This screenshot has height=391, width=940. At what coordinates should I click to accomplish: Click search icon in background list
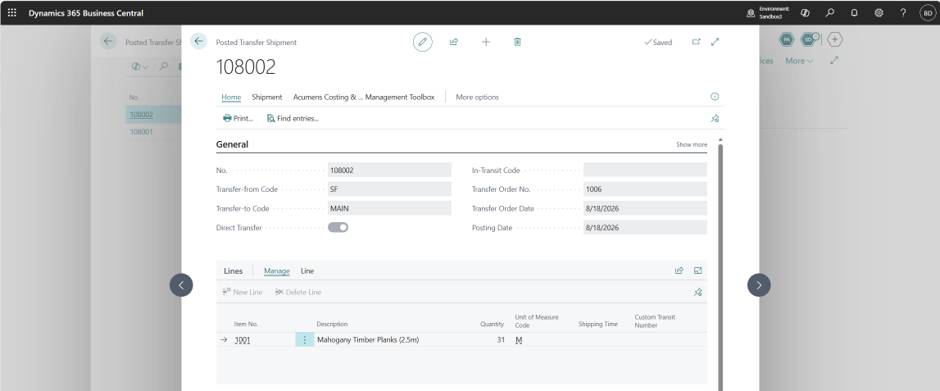(x=164, y=67)
